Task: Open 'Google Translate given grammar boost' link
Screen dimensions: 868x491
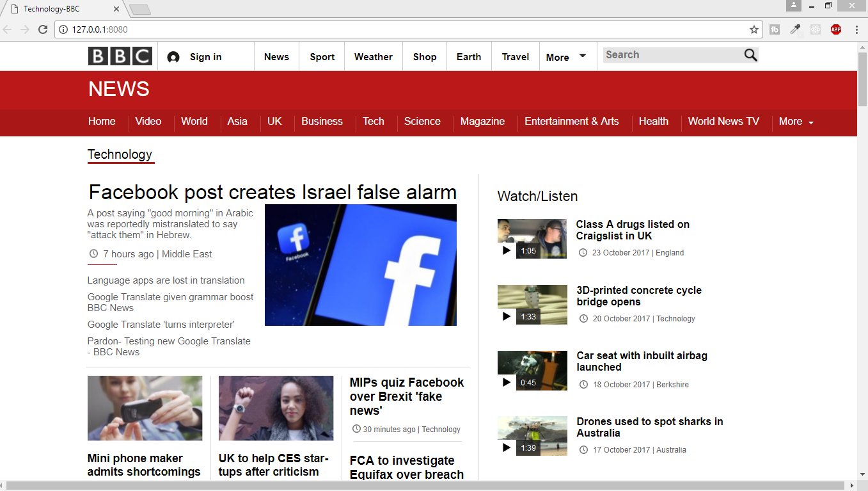Action: coord(171,302)
